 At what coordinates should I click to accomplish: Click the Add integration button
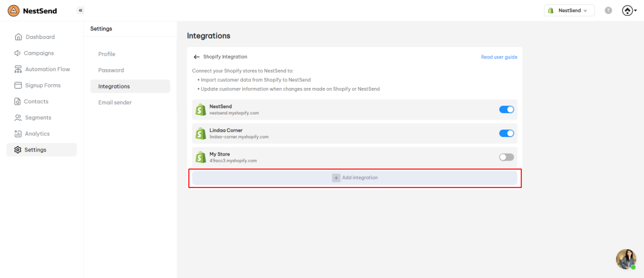click(x=355, y=178)
